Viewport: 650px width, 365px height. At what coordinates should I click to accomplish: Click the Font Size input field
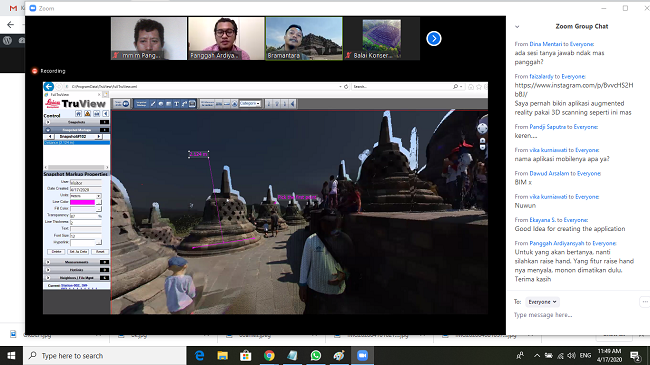point(86,236)
